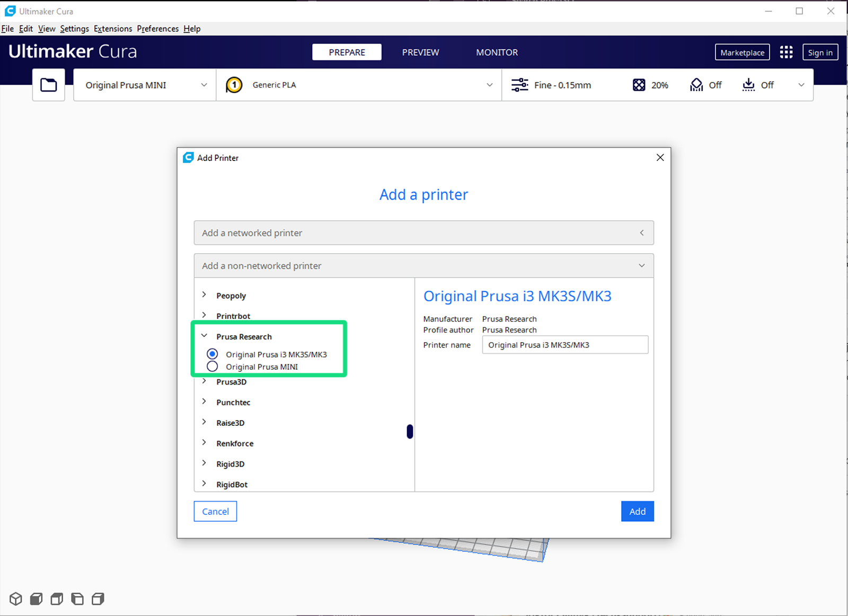Click the infill density icon
Viewport: 848px width, 616px height.
point(639,85)
